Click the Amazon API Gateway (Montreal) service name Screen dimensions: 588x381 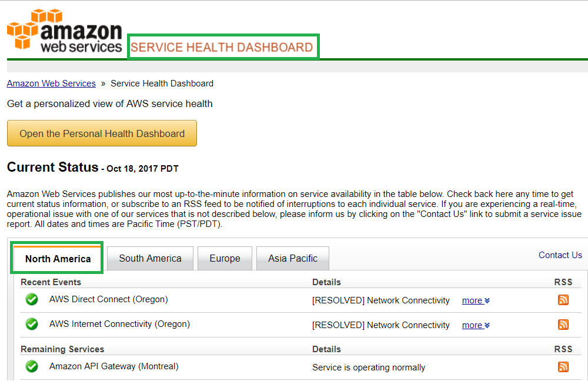tap(113, 366)
